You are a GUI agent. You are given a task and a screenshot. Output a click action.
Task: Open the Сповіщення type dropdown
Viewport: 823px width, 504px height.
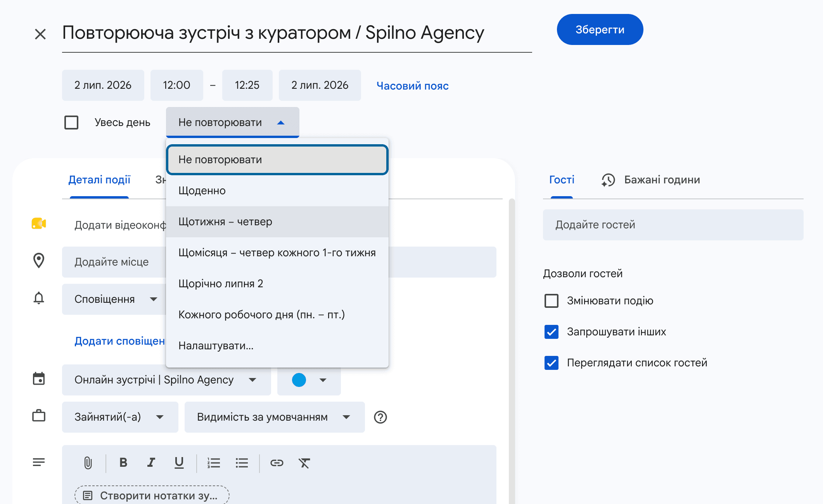pyautogui.click(x=114, y=299)
